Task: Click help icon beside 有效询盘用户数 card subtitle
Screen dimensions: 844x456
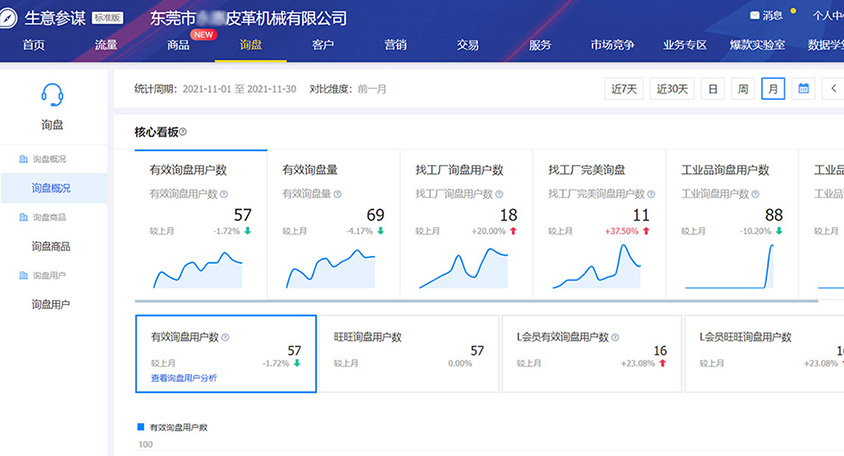Action: (x=224, y=194)
